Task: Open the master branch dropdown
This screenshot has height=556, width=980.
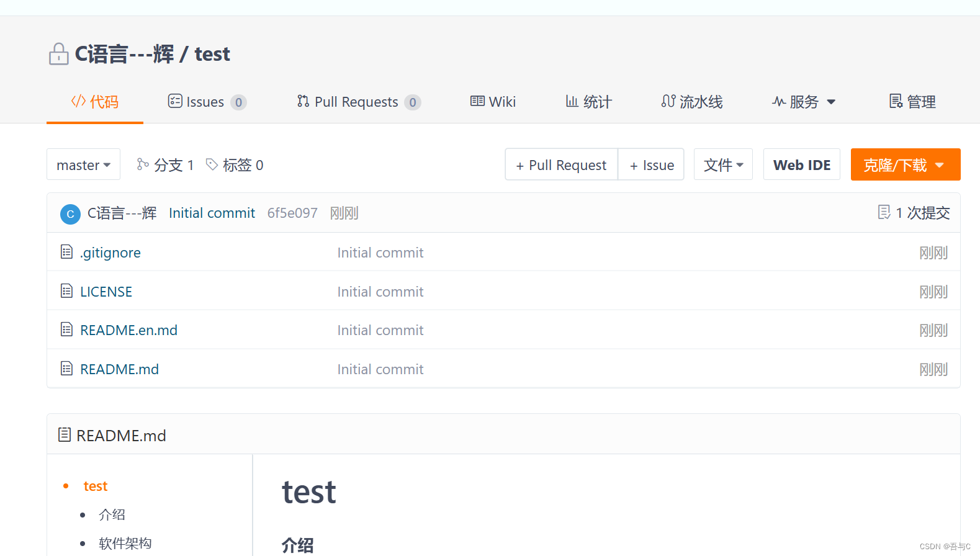Action: click(x=83, y=164)
